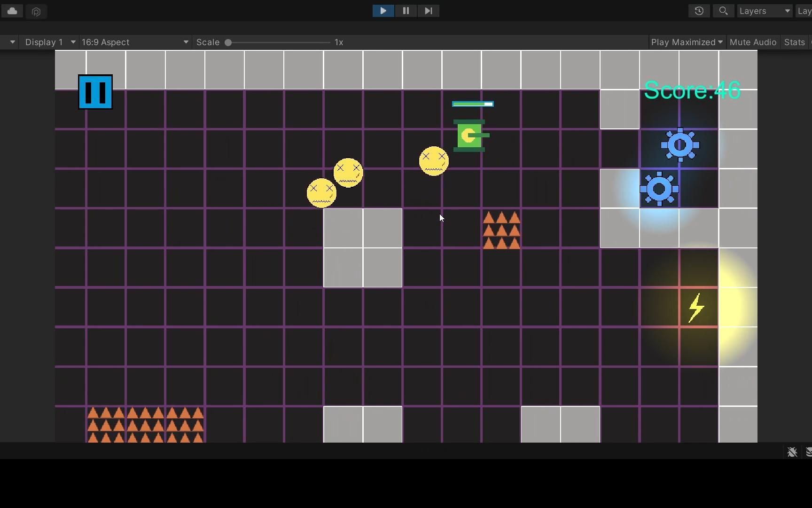Toggle Mute Audio in Game view
Image resolution: width=812 pixels, height=508 pixels.
click(x=753, y=42)
